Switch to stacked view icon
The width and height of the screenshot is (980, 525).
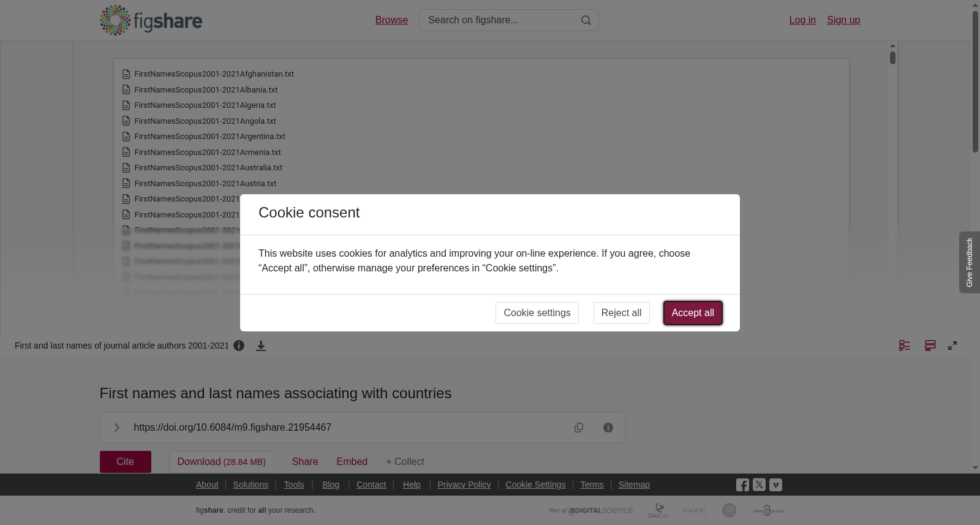(930, 346)
